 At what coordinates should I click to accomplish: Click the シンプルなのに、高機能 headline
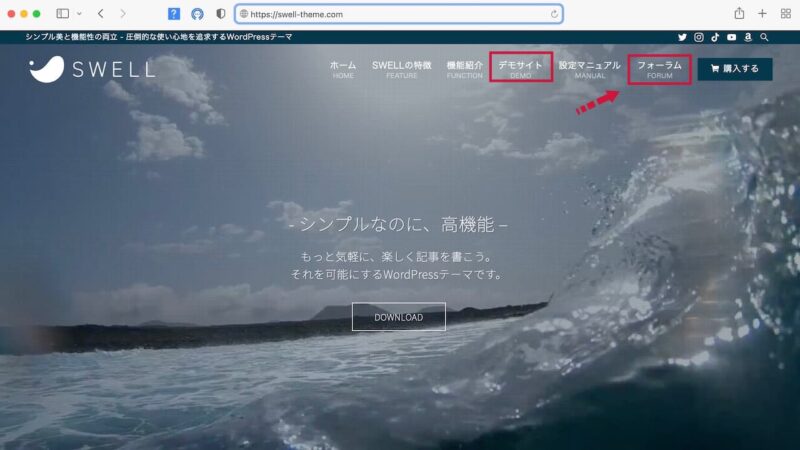(x=398, y=224)
